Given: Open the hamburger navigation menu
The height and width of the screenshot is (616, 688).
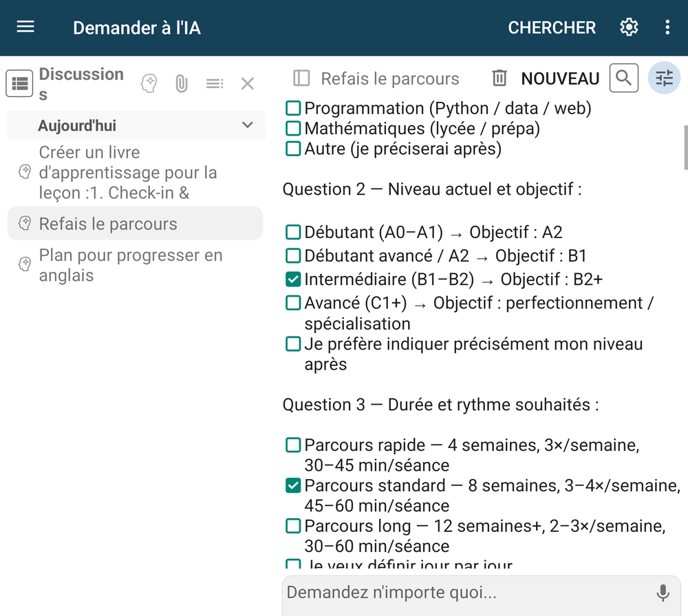Looking at the screenshot, I should [x=25, y=28].
